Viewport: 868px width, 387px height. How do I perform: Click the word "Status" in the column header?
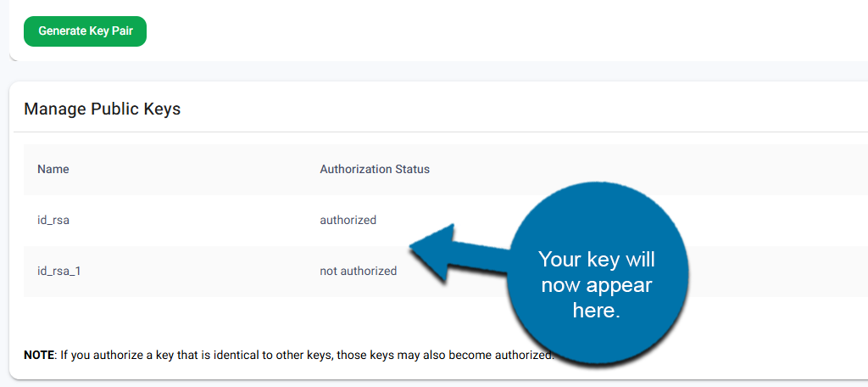click(412, 169)
